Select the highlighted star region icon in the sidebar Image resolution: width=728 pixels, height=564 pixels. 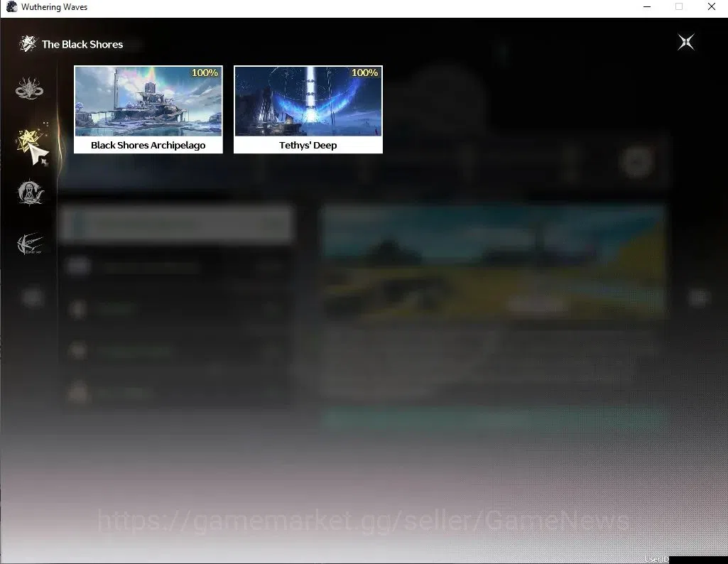click(x=29, y=141)
